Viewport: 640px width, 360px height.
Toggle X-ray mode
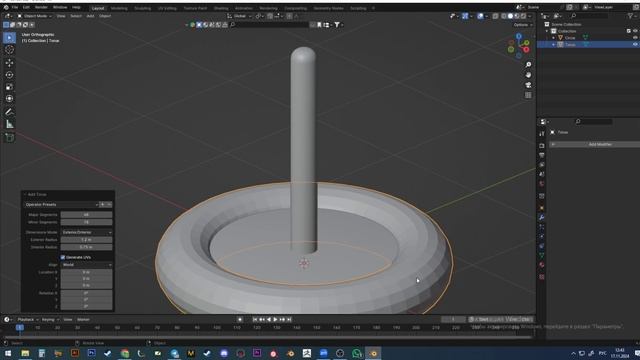[x=495, y=16]
